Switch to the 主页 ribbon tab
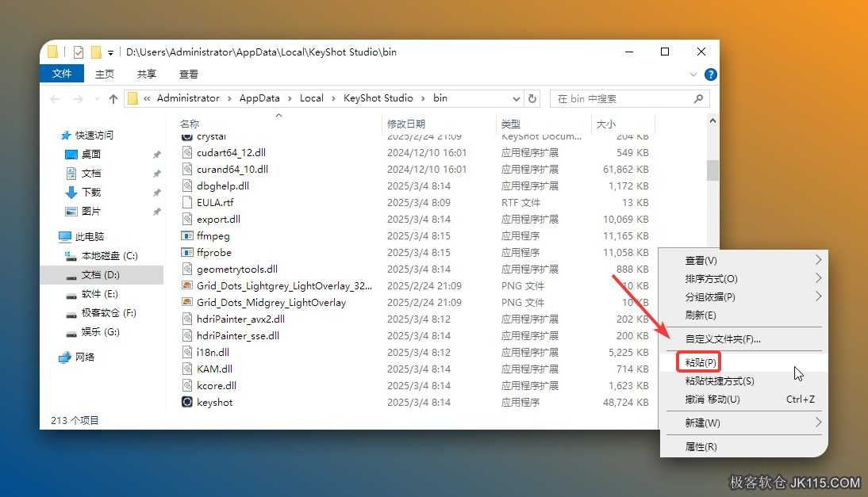 [104, 74]
